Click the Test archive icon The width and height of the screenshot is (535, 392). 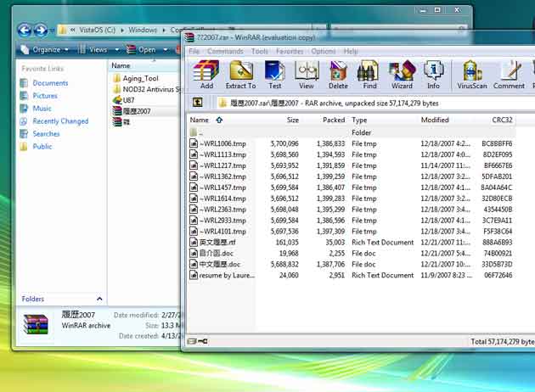click(274, 75)
